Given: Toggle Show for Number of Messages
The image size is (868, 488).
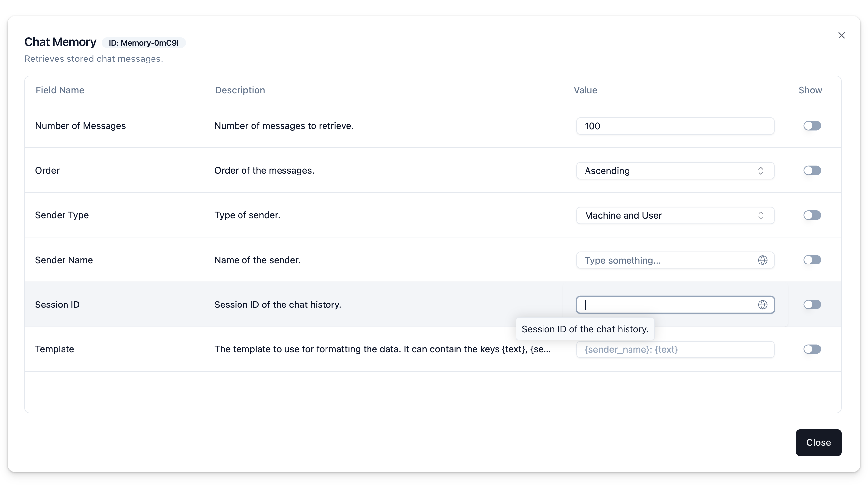Looking at the screenshot, I should [812, 126].
